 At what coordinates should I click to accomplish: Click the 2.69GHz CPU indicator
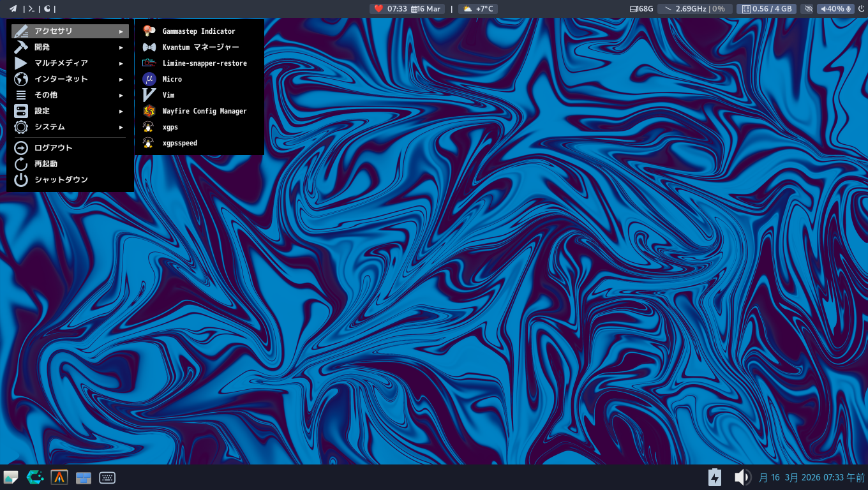694,9
